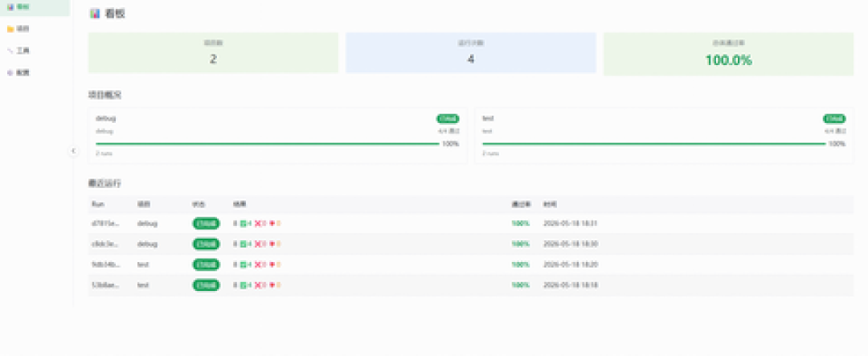Click the green status badge in 18:18 row
The height and width of the screenshot is (356, 868).
(206, 285)
